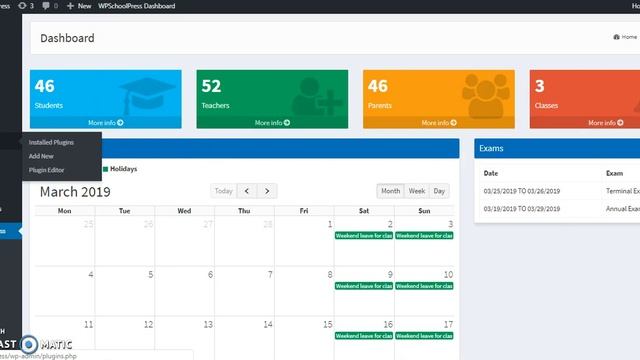This screenshot has width=640, height=360.
Task: Go to next month with right arrow
Action: point(267,191)
